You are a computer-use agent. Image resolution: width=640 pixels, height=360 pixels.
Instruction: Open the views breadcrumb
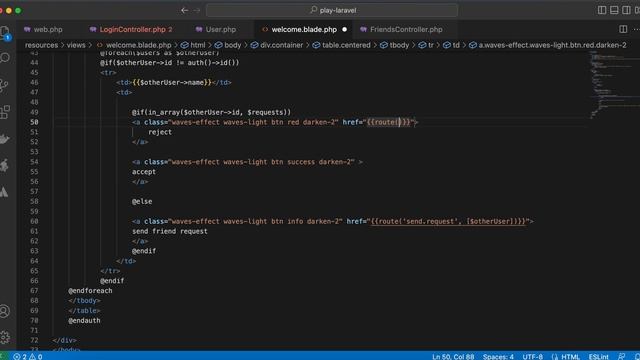coord(76,45)
